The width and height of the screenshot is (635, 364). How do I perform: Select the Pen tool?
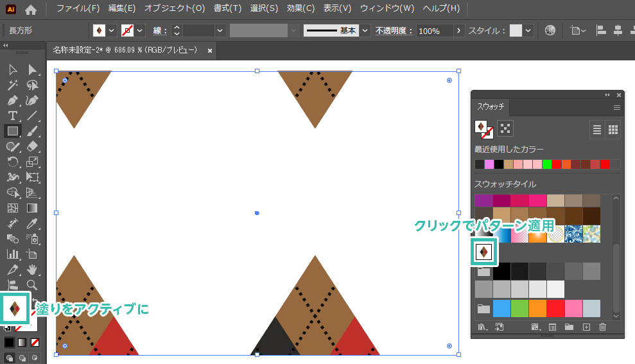click(x=12, y=100)
